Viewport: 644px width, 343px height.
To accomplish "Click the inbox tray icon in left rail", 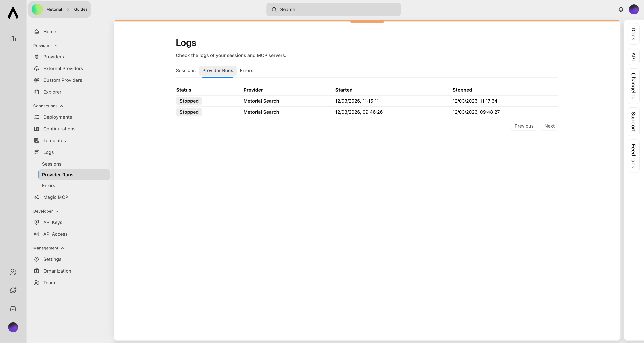I will coord(13,309).
